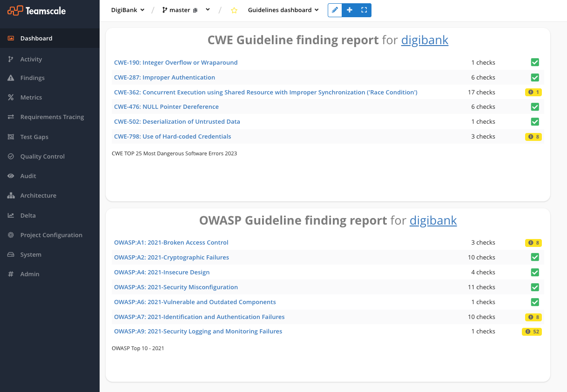Click the Architecture icon in the sidebar
Viewport: 567px width, 392px height.
[11, 195]
